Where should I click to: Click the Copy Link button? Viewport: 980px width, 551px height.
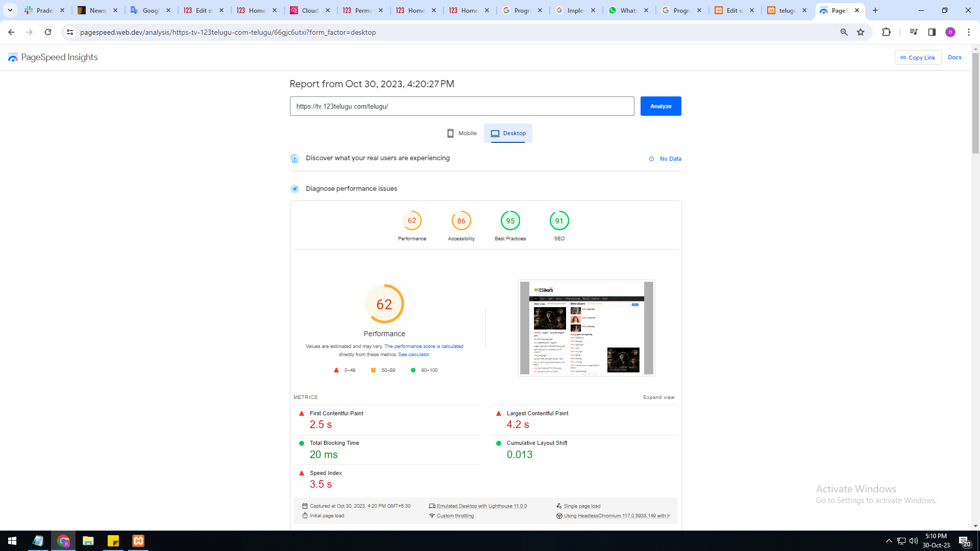click(918, 58)
